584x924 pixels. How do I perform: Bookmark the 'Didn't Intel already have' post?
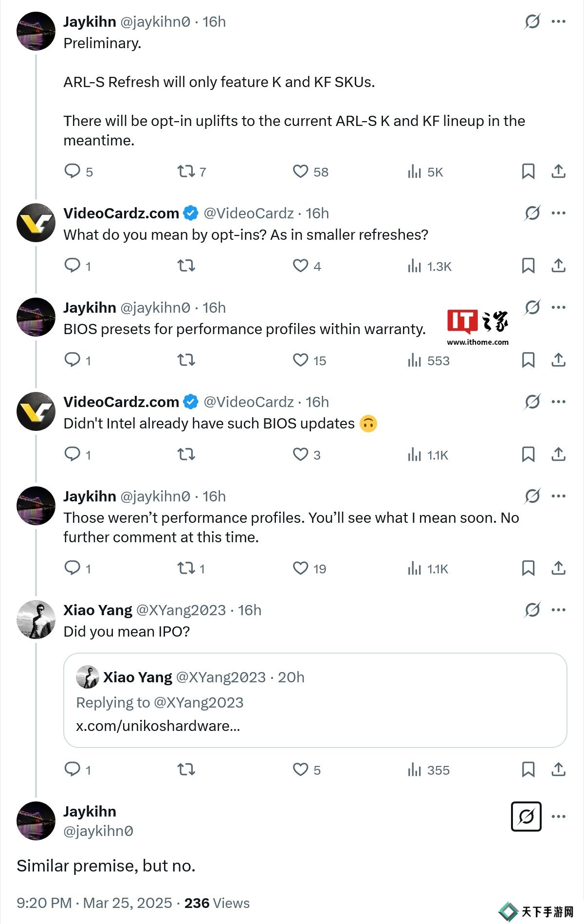tap(528, 454)
